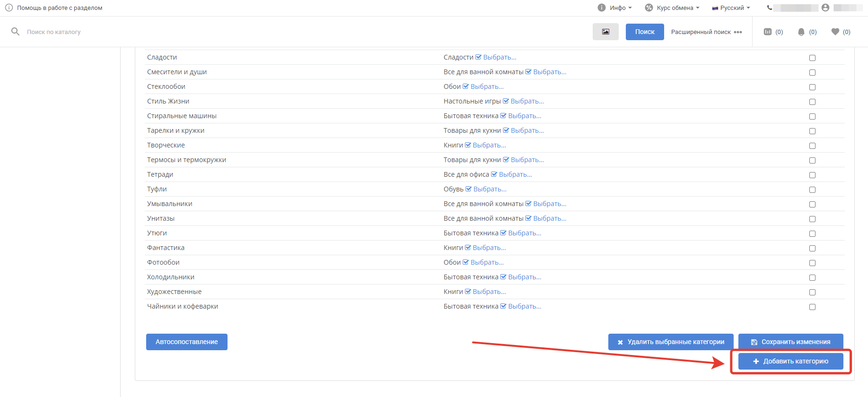Open favorites heart icon
Image resolution: width=868 pixels, height=397 pixels.
(x=835, y=32)
